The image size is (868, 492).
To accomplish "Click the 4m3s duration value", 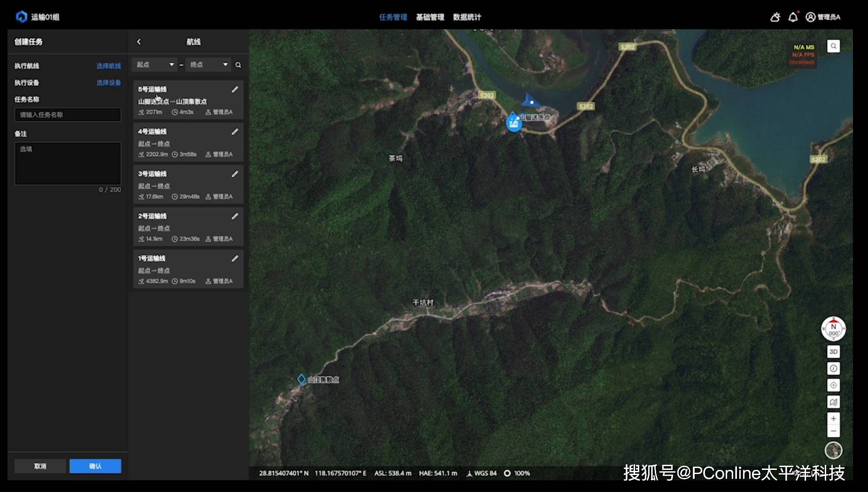I will coord(186,112).
